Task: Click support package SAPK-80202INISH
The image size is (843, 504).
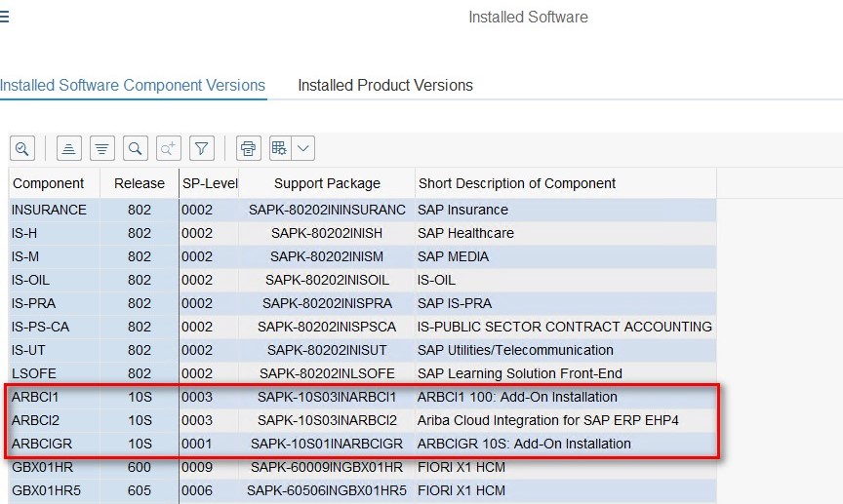Action: click(327, 233)
